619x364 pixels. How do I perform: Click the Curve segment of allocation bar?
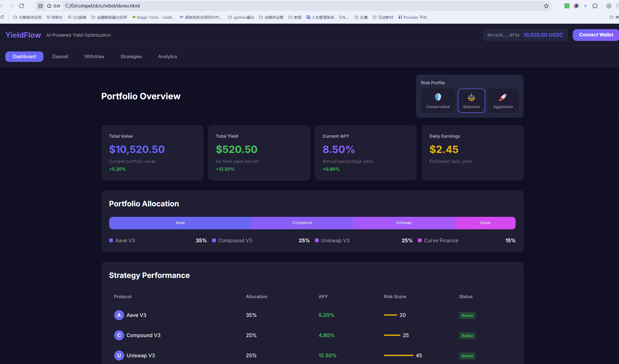click(485, 223)
